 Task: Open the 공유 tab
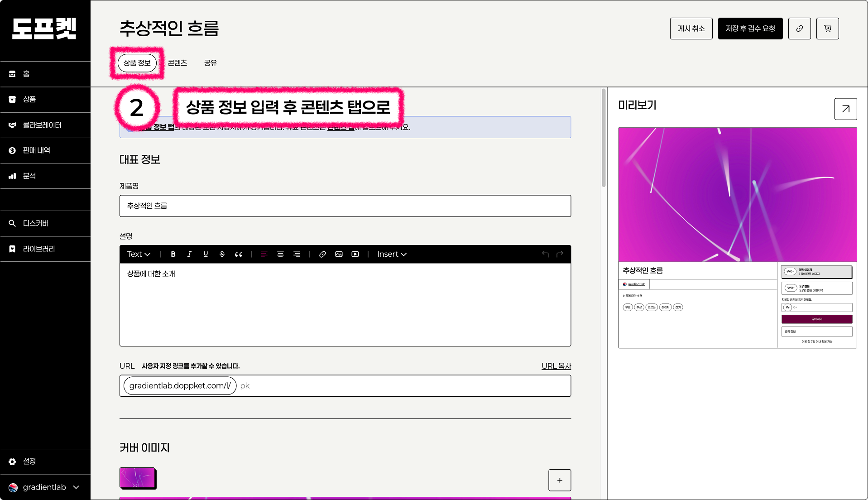click(x=211, y=63)
